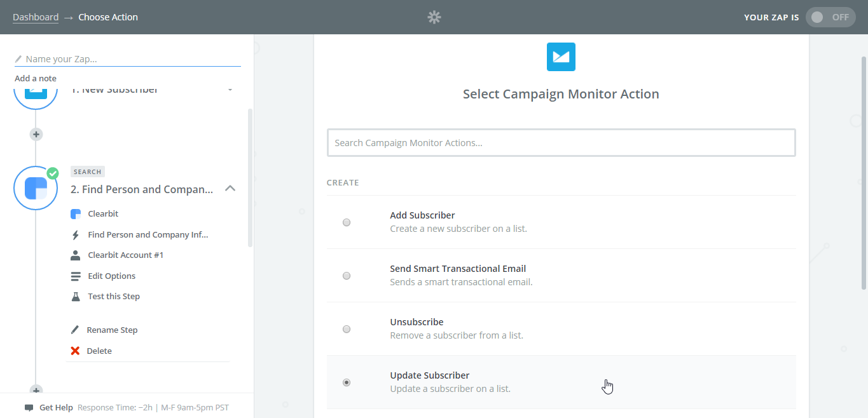Click the YOUR ZAP IS label
The height and width of the screenshot is (418, 868).
771,17
